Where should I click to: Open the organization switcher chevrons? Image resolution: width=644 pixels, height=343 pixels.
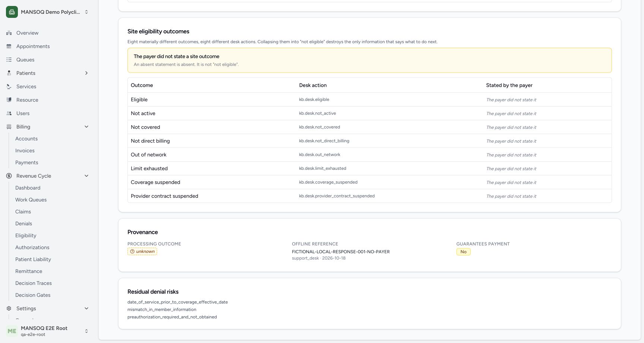coord(86,12)
